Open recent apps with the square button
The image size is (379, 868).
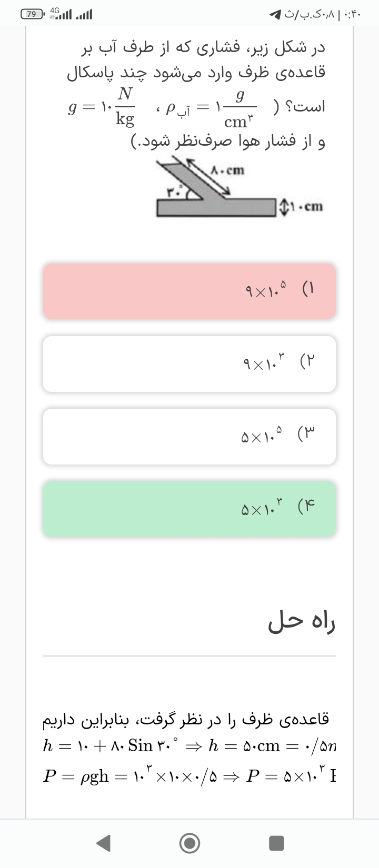pos(276,843)
